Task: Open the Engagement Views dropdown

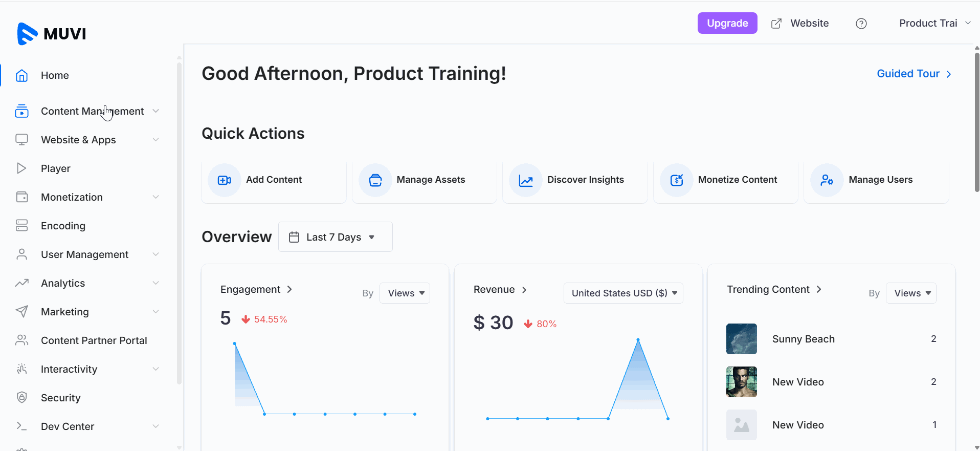Action: [405, 293]
